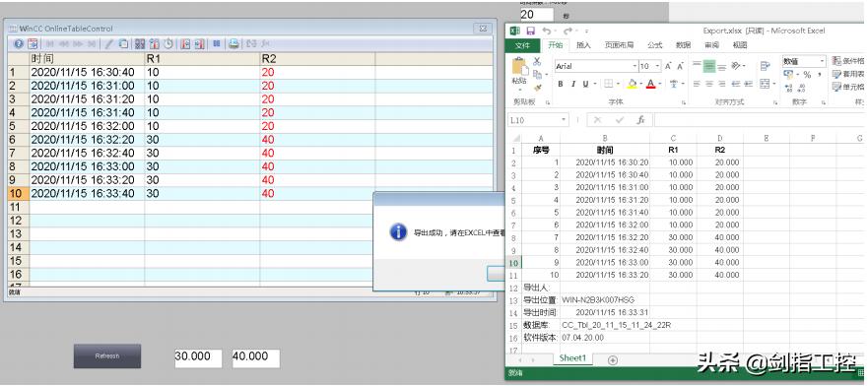Screen dimensions: 868x386
Task: Click the 30.000 value field
Action: tap(198, 358)
